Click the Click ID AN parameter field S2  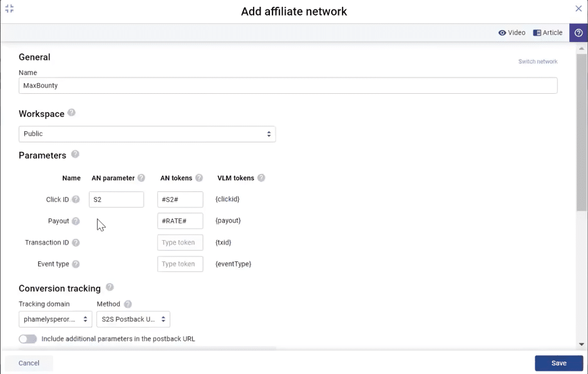coord(116,200)
